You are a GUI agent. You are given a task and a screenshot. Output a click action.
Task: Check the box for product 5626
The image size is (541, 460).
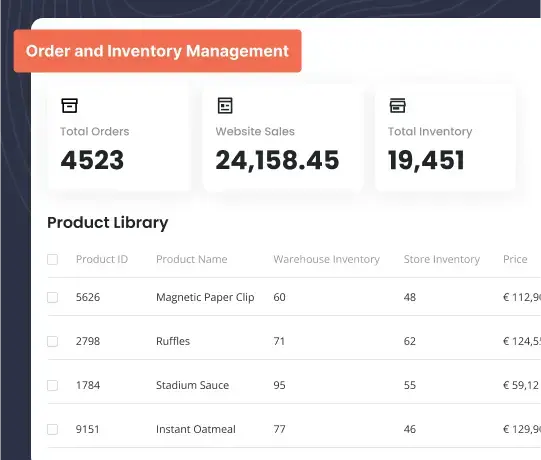point(52,297)
